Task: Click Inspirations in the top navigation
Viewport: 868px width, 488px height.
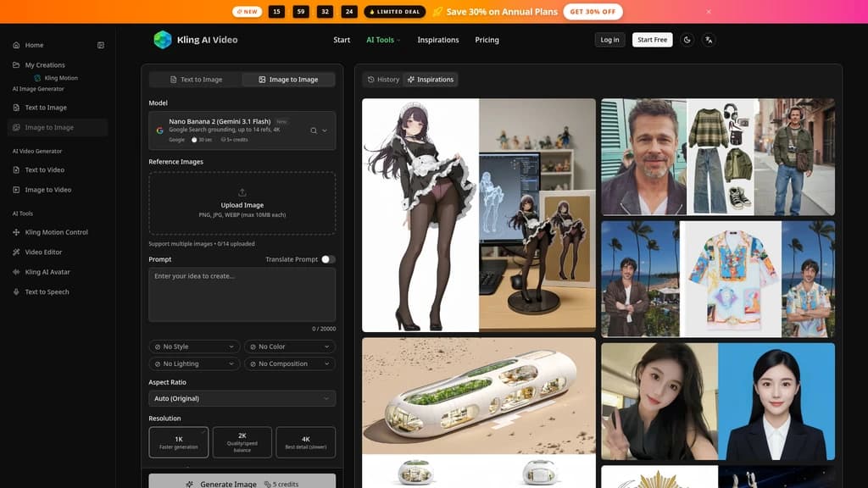Action: click(438, 40)
